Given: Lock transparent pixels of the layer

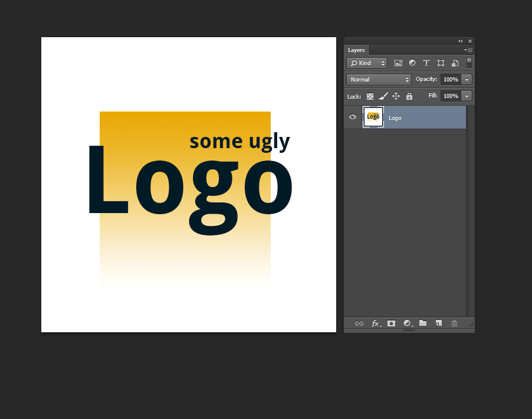Looking at the screenshot, I should point(370,96).
